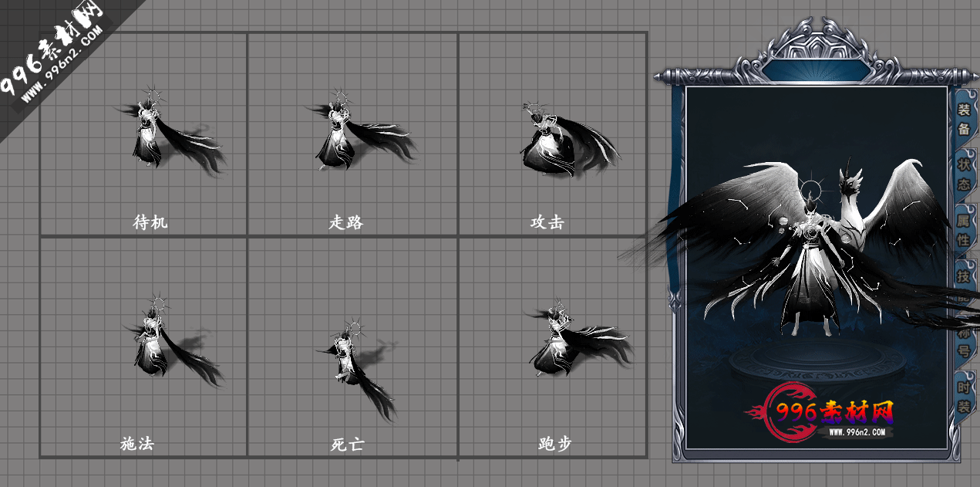The height and width of the screenshot is (487, 980).
Task: Click the 跑步 label text
Action: [x=555, y=444]
